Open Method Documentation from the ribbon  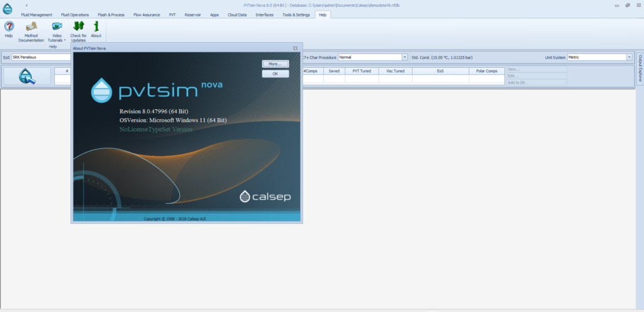(31, 32)
